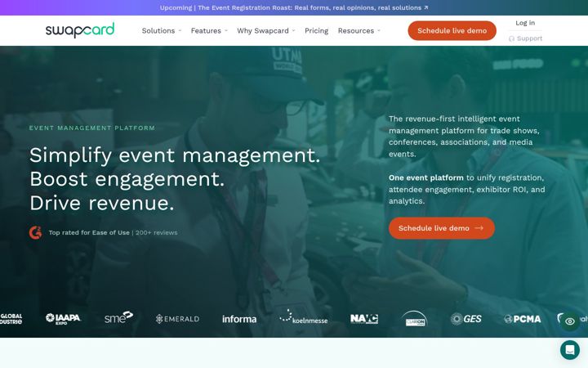Image resolution: width=588 pixels, height=368 pixels.
Task: Click the Global Industrie logo
Action: [x=11, y=319]
